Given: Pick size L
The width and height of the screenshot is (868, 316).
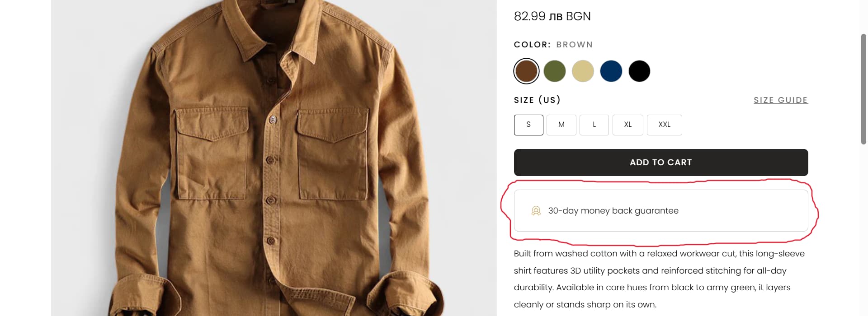Looking at the screenshot, I should click(x=594, y=125).
